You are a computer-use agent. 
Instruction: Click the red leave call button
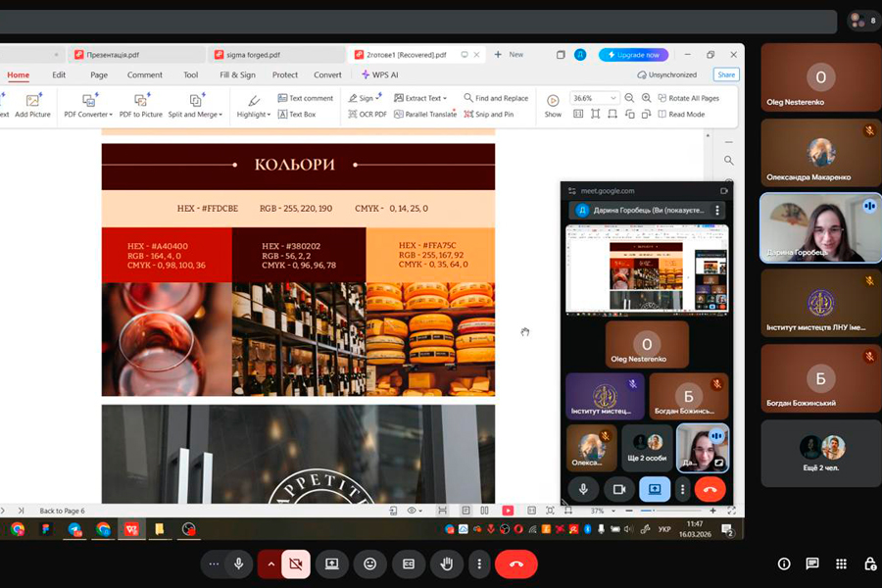(x=515, y=563)
